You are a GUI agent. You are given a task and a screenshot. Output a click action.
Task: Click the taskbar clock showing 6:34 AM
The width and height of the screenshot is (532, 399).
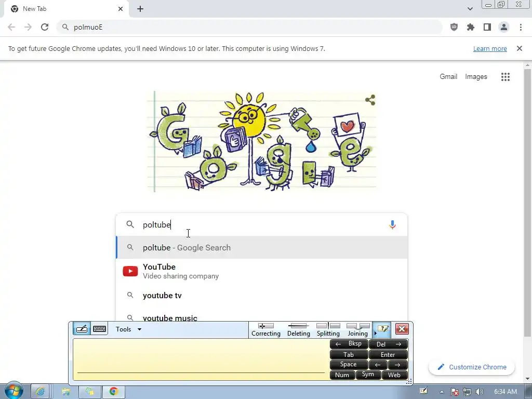pos(506,392)
